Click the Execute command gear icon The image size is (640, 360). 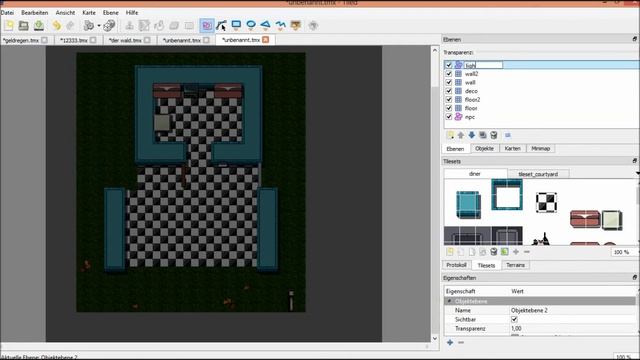pyautogui.click(x=88, y=26)
